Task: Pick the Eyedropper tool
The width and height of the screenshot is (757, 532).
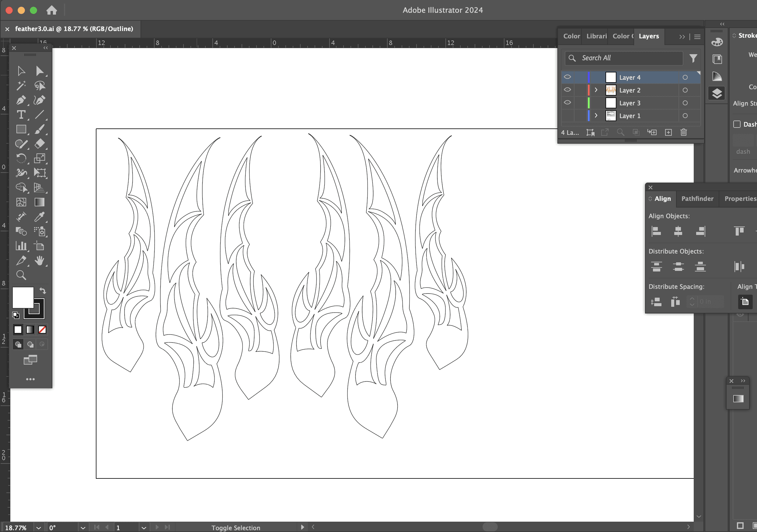Action: click(39, 217)
